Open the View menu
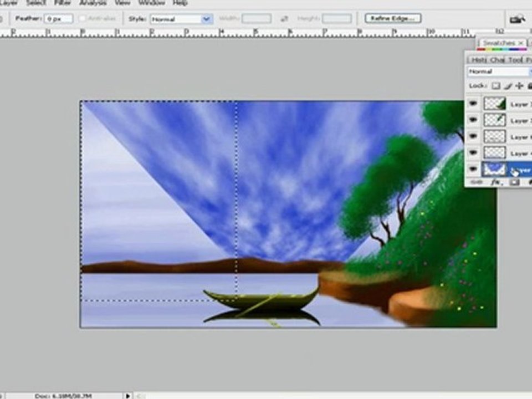This screenshot has height=399, width=532. pyautogui.click(x=122, y=3)
